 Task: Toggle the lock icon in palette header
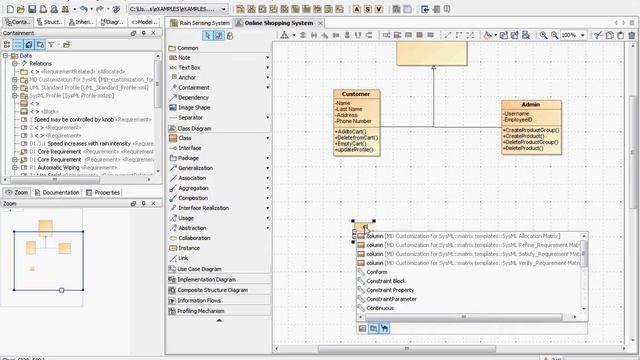click(230, 36)
